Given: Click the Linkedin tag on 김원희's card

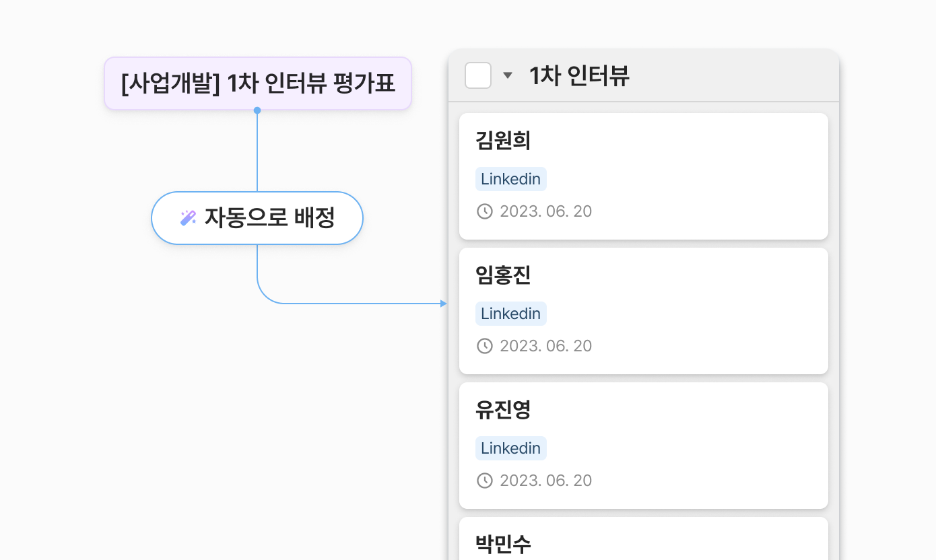Looking at the screenshot, I should point(510,179).
